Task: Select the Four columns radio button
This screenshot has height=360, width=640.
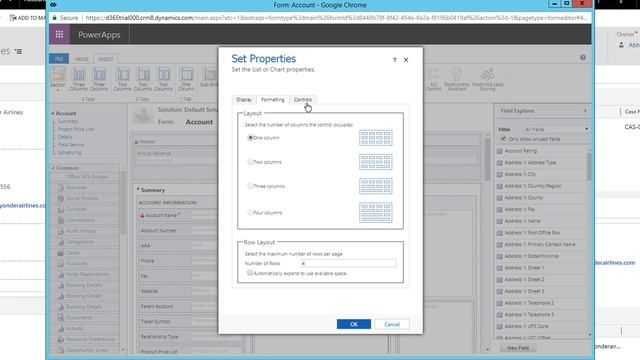Action: tap(250, 213)
